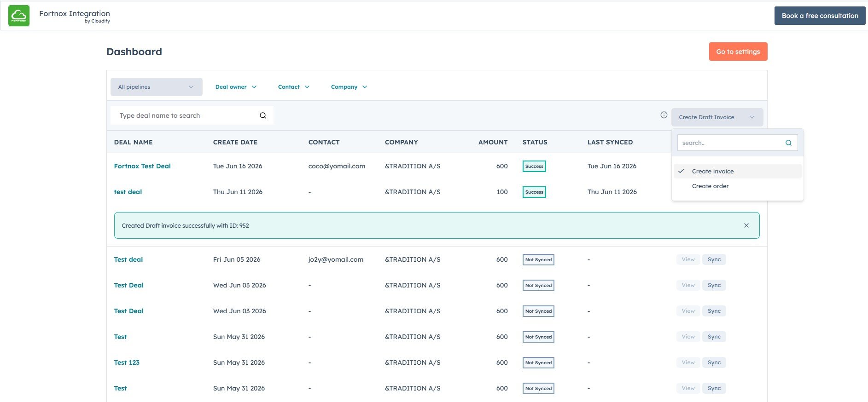Open the Fortnox Test Deal link

(x=142, y=166)
